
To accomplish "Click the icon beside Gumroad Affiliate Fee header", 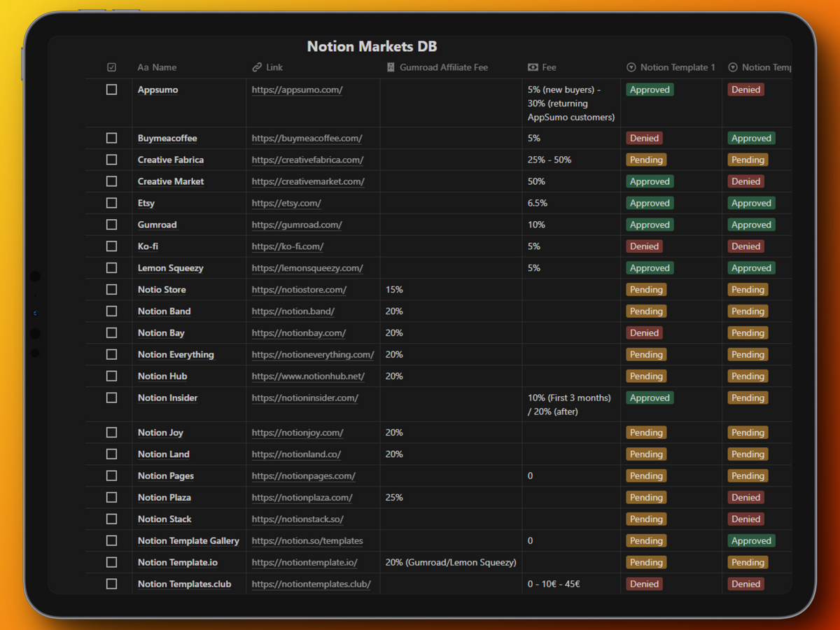I will click(391, 67).
